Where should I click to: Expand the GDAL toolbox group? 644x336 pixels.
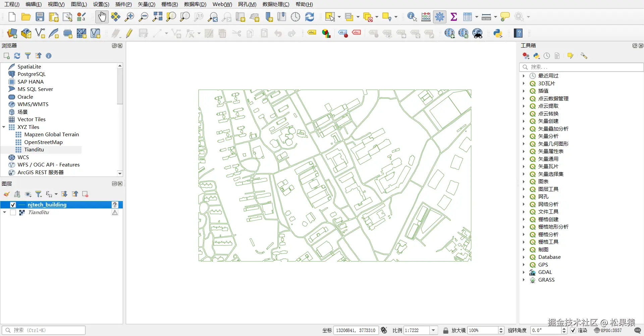click(x=524, y=272)
